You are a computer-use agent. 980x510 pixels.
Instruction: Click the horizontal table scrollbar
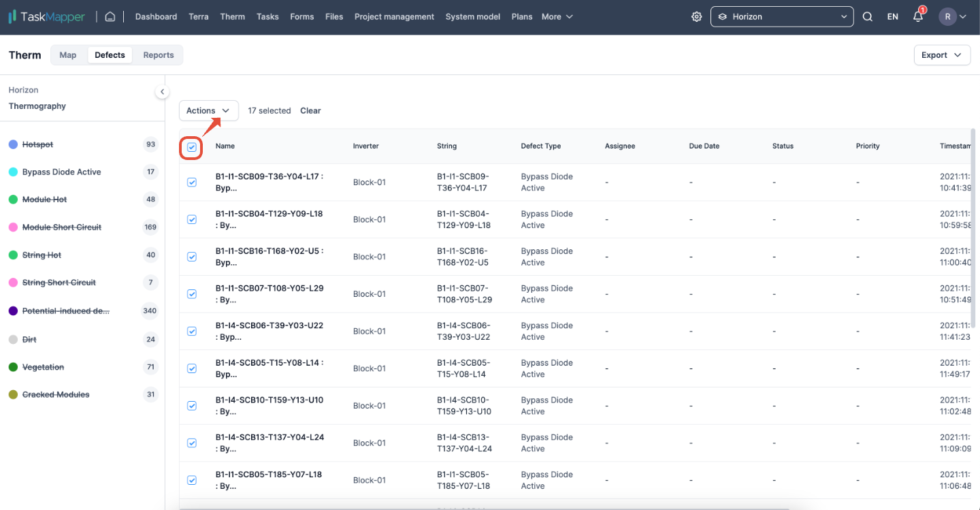point(484,508)
